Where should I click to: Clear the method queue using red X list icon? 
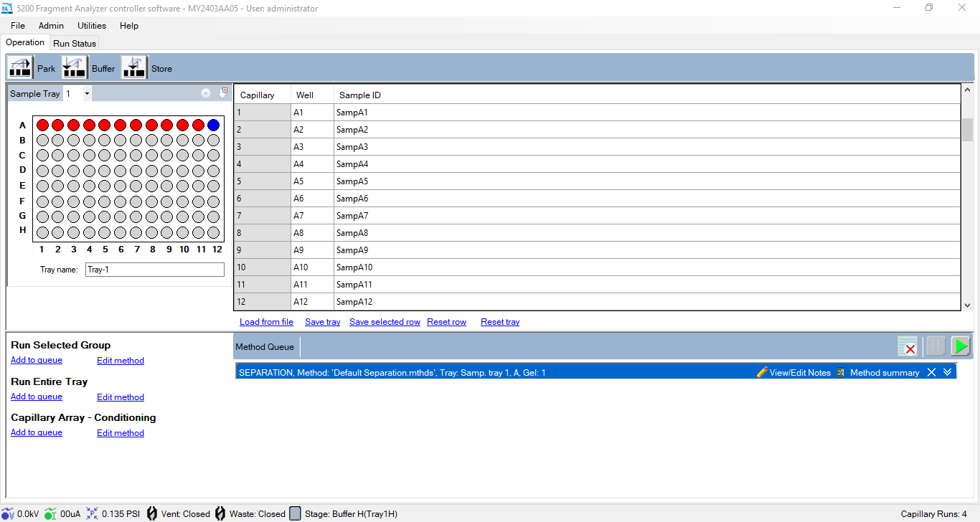(x=908, y=347)
